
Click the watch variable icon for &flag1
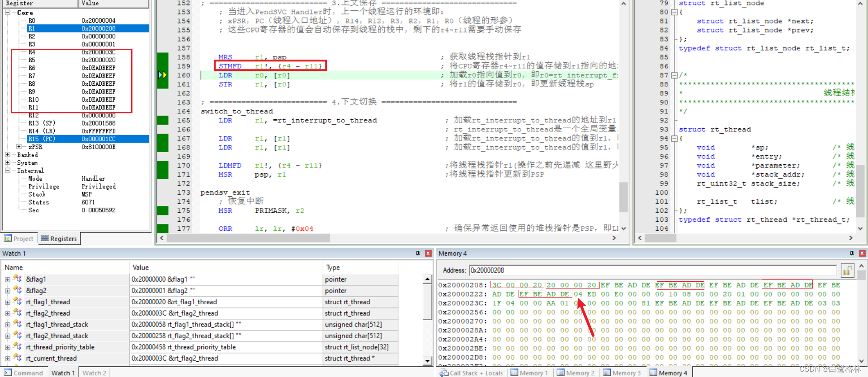17,279
